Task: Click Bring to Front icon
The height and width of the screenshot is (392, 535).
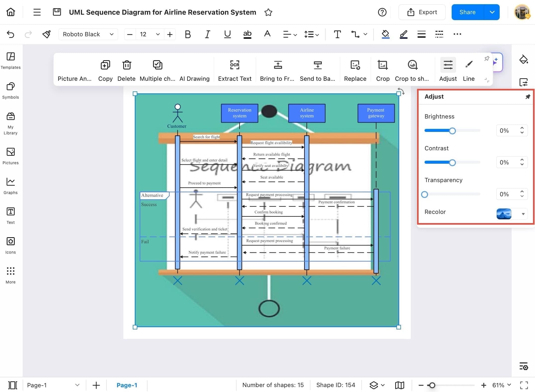Action: (278, 65)
